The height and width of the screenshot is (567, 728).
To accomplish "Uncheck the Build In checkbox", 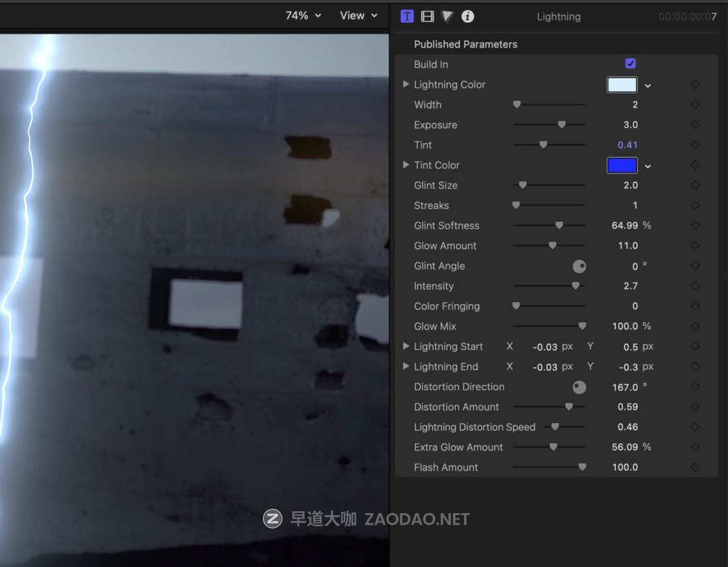I will pyautogui.click(x=630, y=64).
